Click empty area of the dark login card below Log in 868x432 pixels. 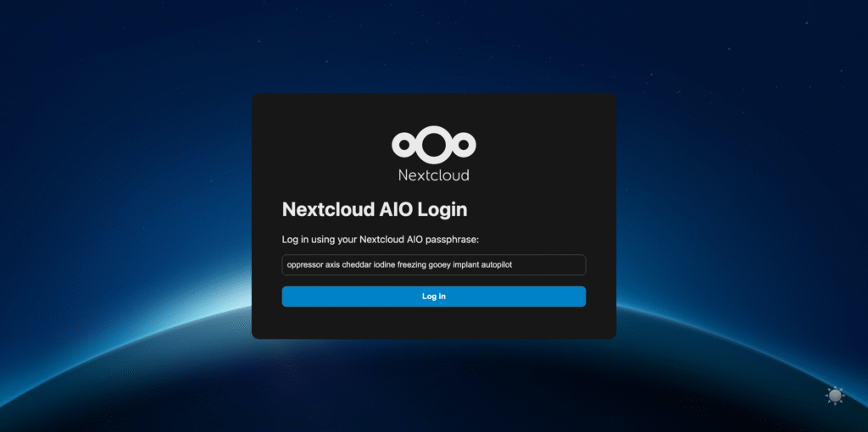(433, 324)
